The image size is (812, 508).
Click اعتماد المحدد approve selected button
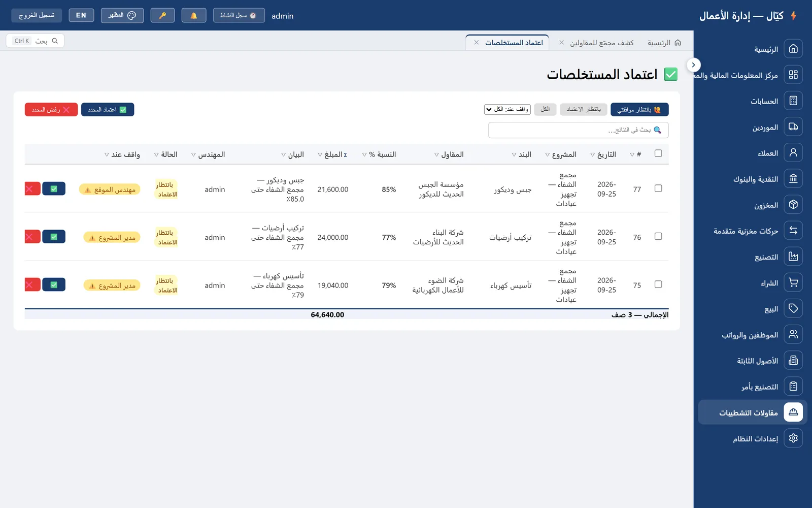[108, 109]
